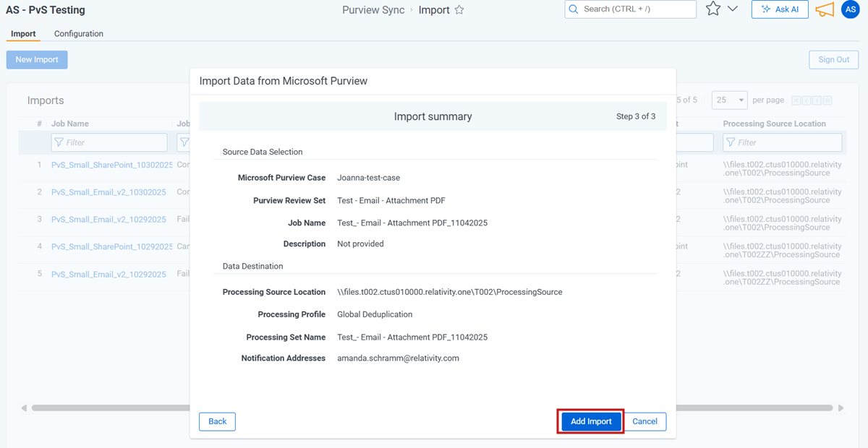Select the Import tab
The image size is (868, 448).
(23, 34)
